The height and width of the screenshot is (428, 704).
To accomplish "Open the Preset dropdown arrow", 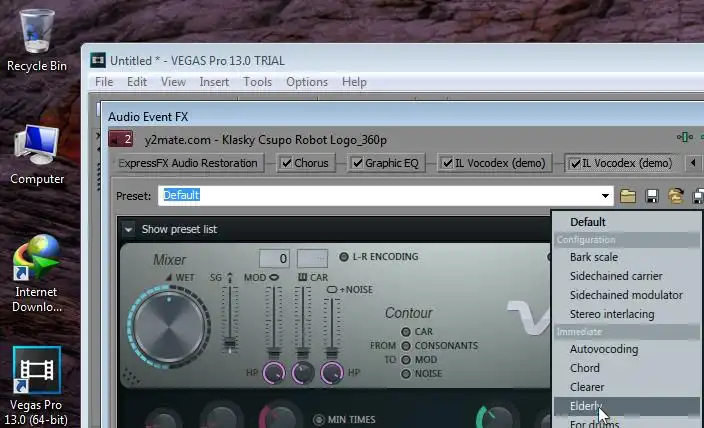I will pos(605,196).
